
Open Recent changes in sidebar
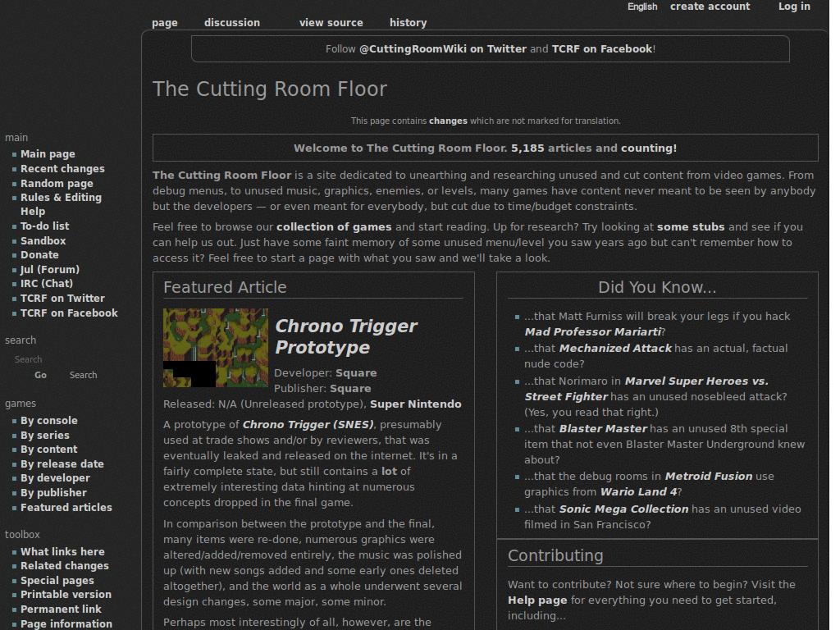tap(62, 169)
